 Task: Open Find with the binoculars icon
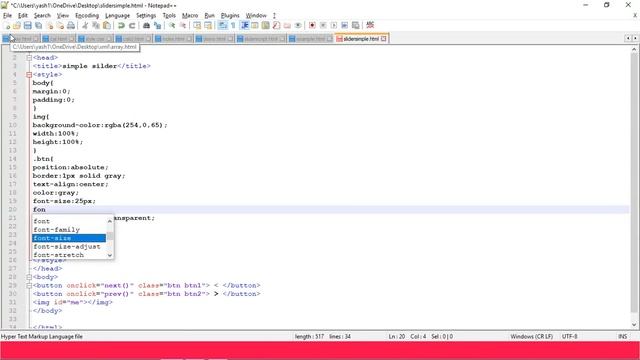click(146, 25)
